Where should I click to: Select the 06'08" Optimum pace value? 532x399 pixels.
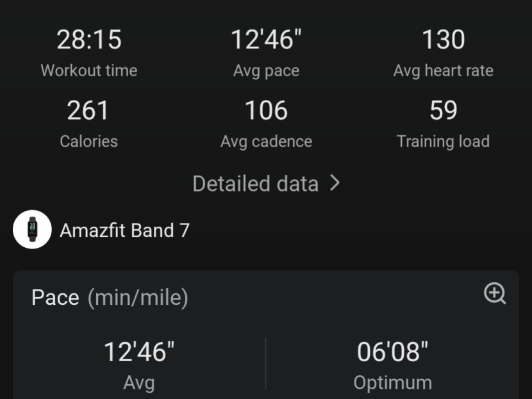tap(392, 352)
